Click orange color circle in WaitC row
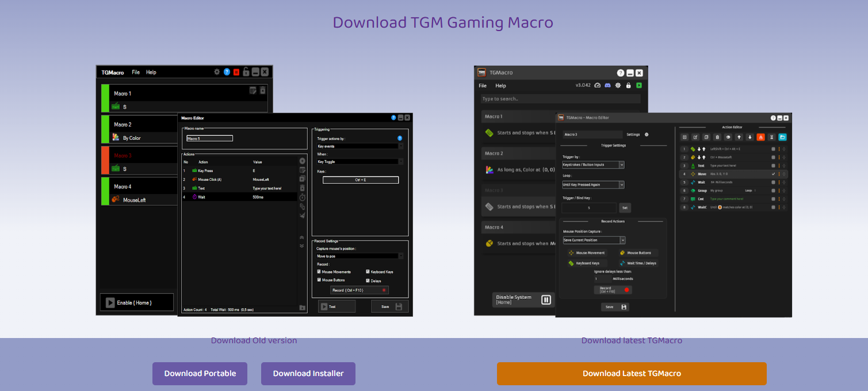Image resolution: width=868 pixels, height=391 pixels. coord(720,207)
